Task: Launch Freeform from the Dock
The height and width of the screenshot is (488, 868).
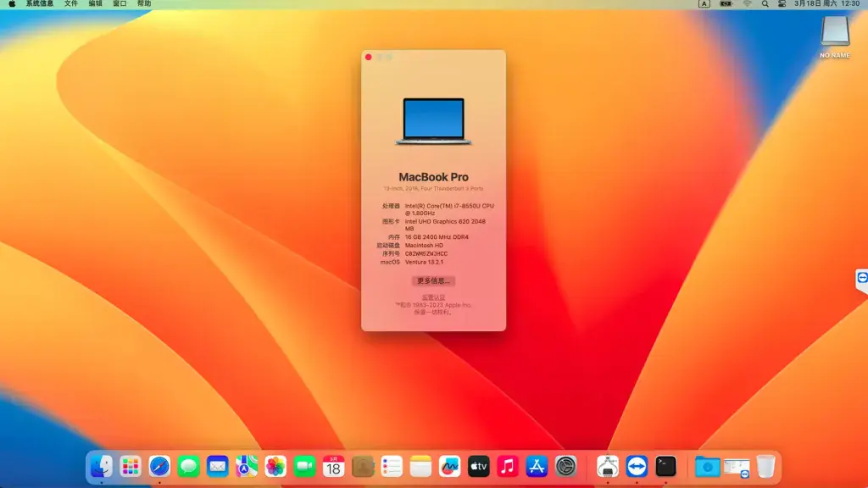Action: [449, 467]
